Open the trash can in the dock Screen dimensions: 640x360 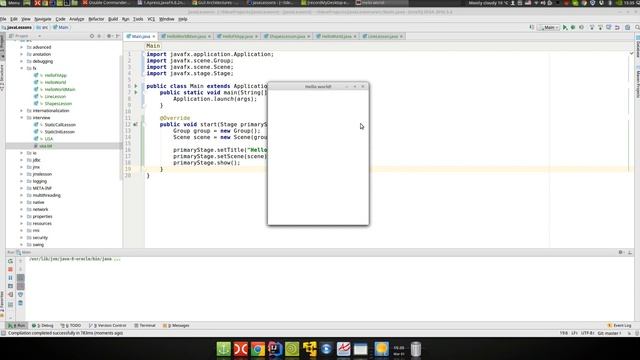[416, 349]
